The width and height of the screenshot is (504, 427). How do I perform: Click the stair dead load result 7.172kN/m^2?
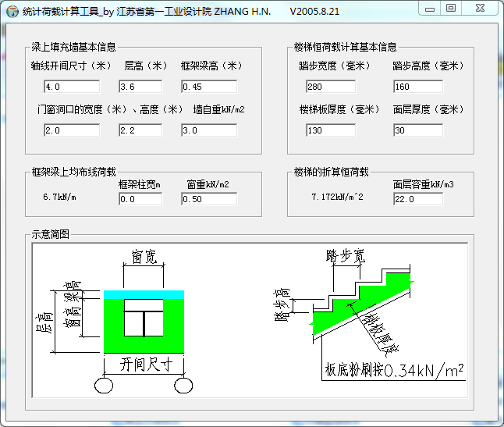(337, 197)
